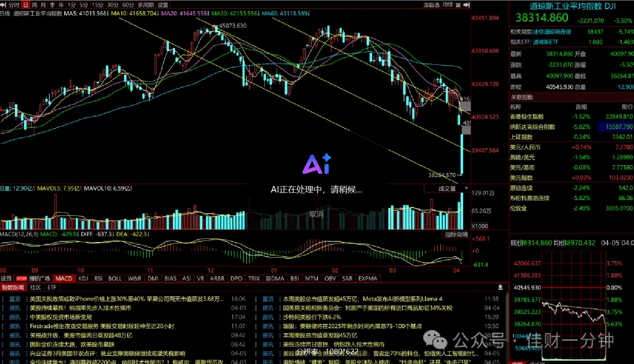Open related 道琼斯ETF link

pos(545,42)
